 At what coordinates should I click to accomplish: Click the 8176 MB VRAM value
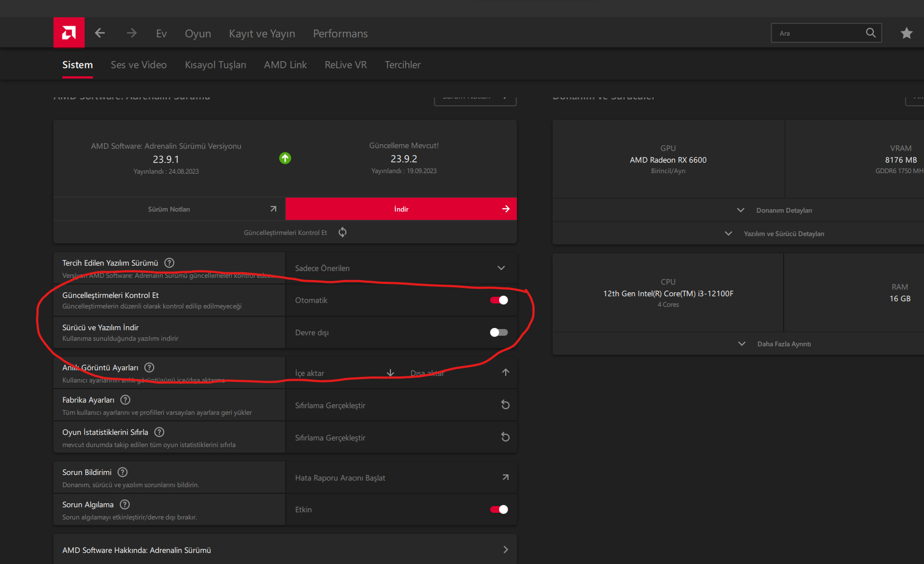coord(901,160)
